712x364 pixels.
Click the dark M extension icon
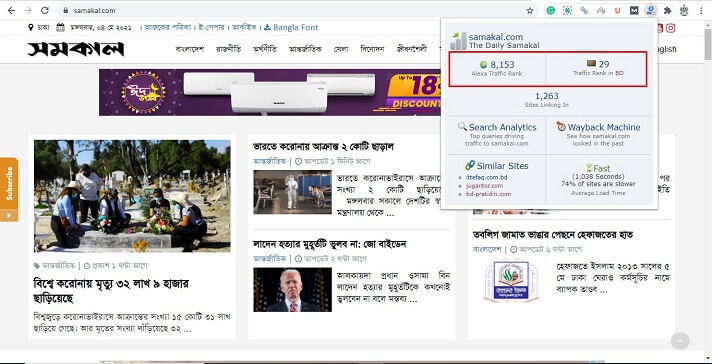point(634,10)
